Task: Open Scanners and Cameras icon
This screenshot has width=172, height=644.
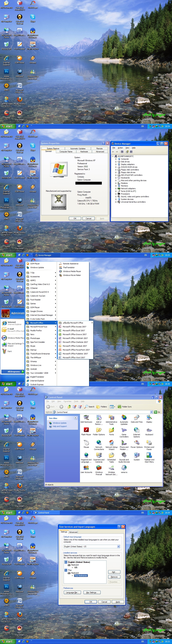Action: 99,458
